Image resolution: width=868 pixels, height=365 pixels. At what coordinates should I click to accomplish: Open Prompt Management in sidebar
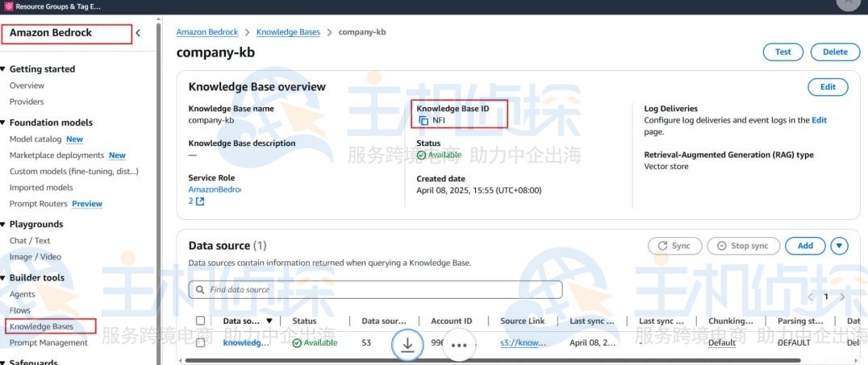coord(48,343)
